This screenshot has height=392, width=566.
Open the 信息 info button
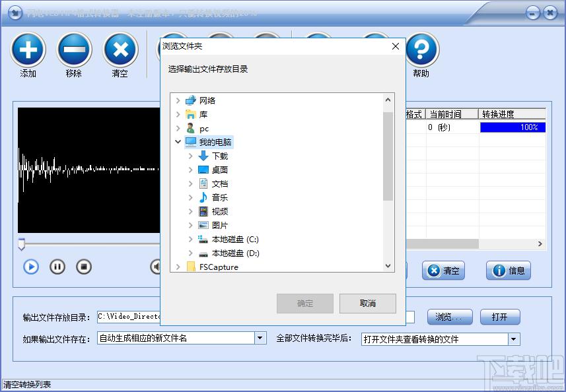(x=509, y=271)
